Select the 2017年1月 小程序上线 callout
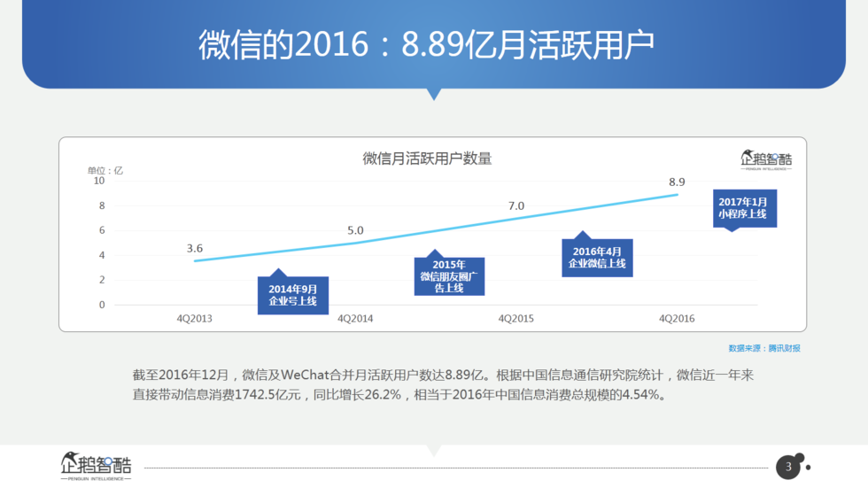This screenshot has width=868, height=488. pyautogui.click(x=742, y=208)
